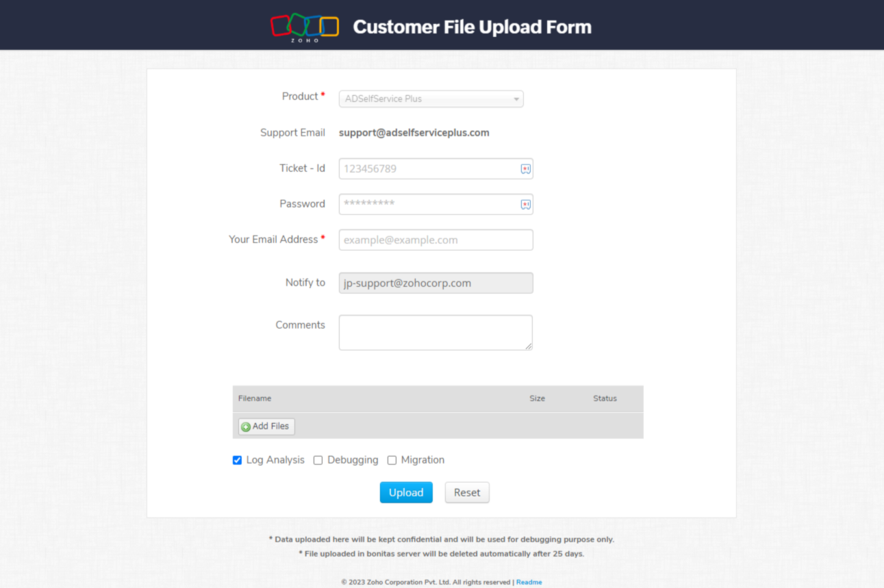This screenshot has height=588, width=884.
Task: Click the Comments text area
Action: (435, 333)
